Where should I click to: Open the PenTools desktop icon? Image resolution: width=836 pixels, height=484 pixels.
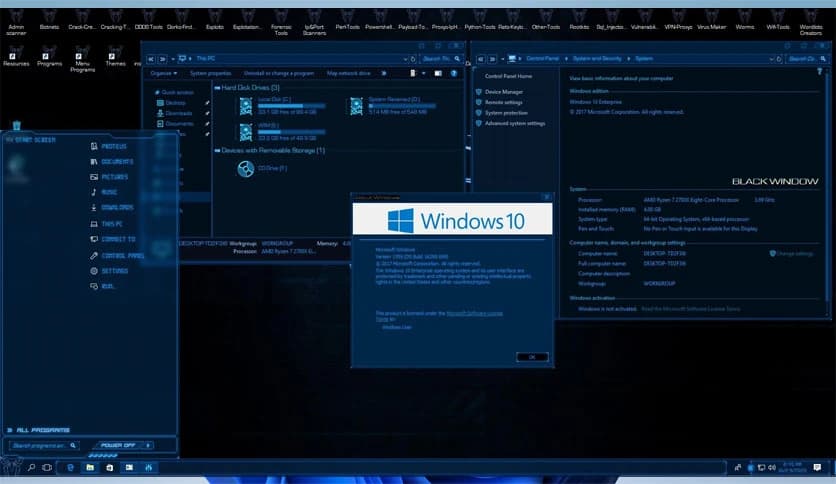pyautogui.click(x=347, y=20)
